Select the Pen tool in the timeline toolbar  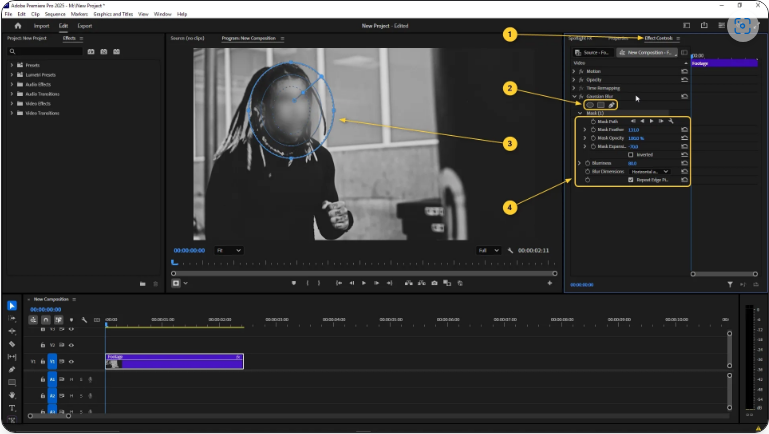(x=12, y=369)
